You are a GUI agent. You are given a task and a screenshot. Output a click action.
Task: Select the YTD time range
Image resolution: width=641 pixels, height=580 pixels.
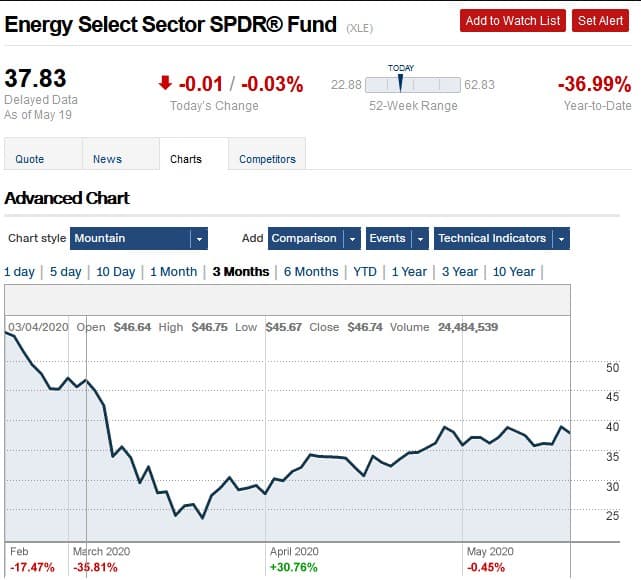click(x=365, y=272)
